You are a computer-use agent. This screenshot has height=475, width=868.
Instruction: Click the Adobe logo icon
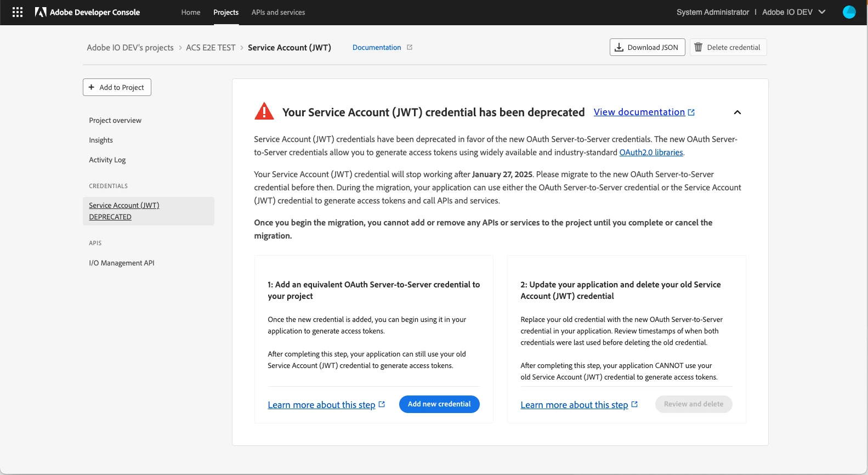point(41,12)
